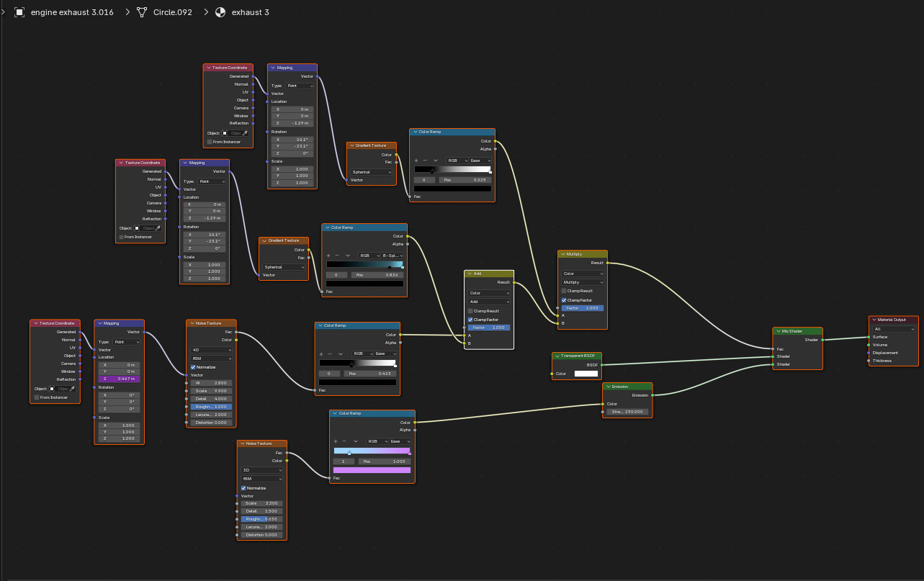Click the BSDF output socket of Transparent BSDF
This screenshot has width=924, height=581.
click(602, 365)
